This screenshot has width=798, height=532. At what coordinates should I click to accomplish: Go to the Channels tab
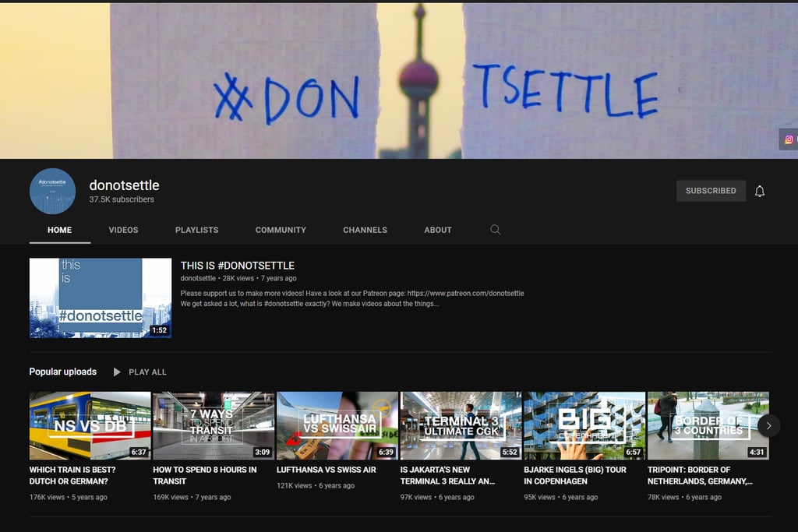click(365, 230)
